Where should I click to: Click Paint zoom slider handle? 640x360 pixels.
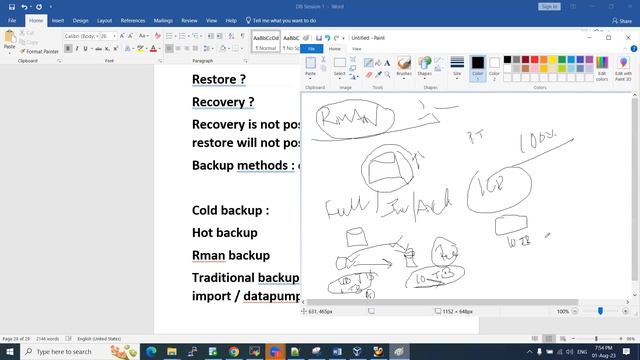[x=600, y=311]
